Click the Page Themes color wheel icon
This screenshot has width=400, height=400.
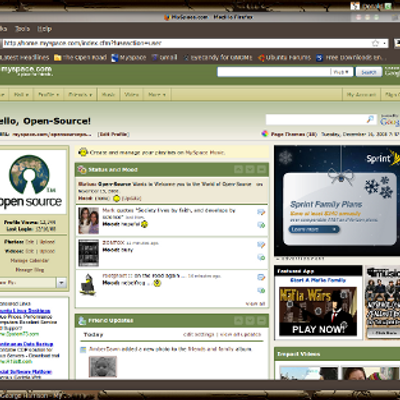click(x=265, y=134)
